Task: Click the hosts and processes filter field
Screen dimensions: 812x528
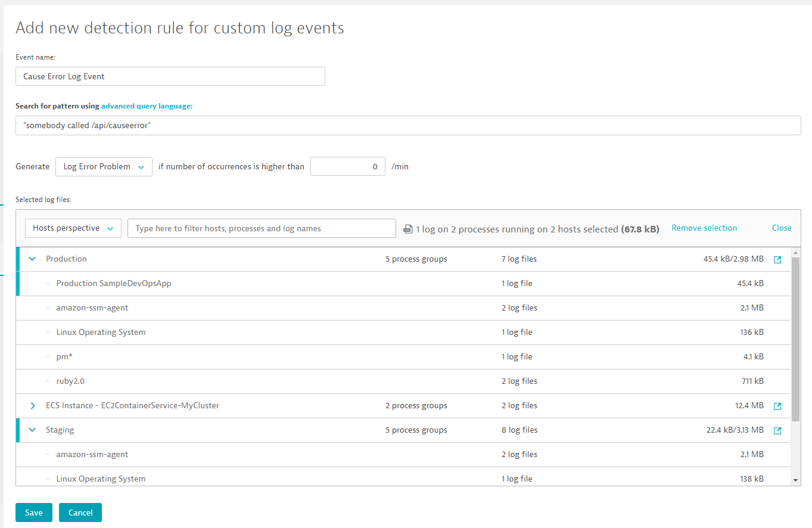Action: [x=262, y=228]
